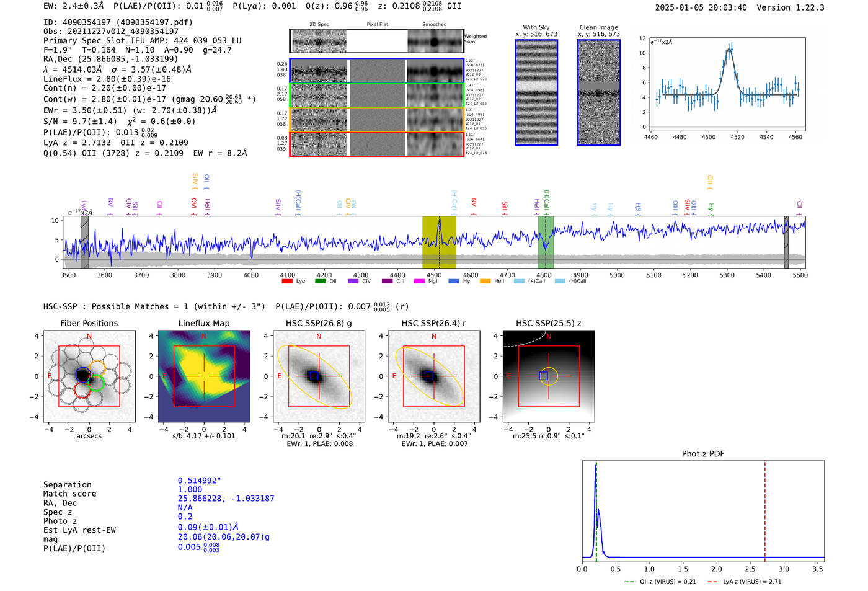Select the HSC SSP(26.8) g image
Screen dimensions: 868x591
pos(319,376)
